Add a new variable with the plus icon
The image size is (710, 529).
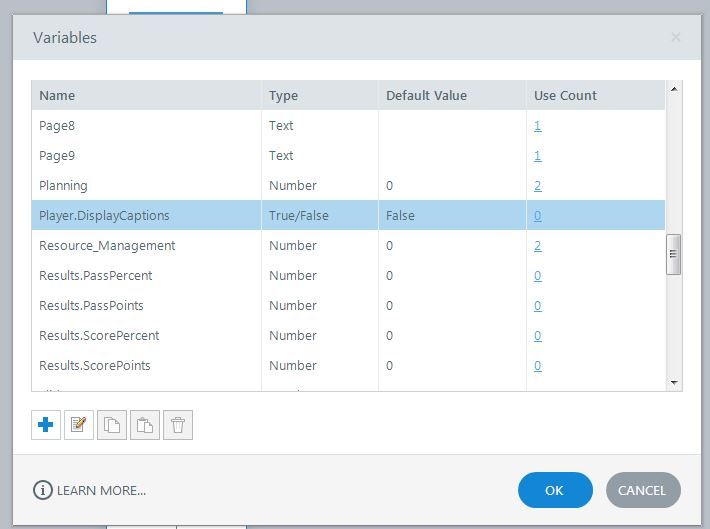(46, 425)
